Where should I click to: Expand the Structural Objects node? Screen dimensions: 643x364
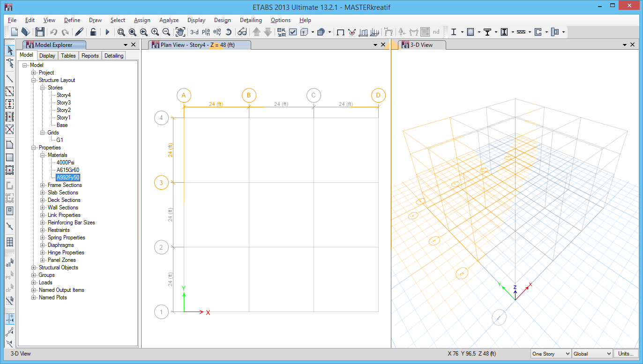pyautogui.click(x=34, y=267)
